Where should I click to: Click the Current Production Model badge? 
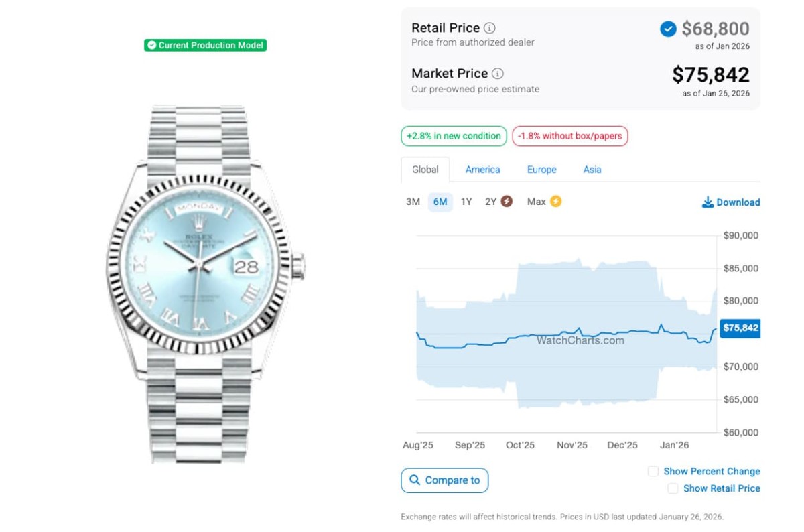(205, 45)
